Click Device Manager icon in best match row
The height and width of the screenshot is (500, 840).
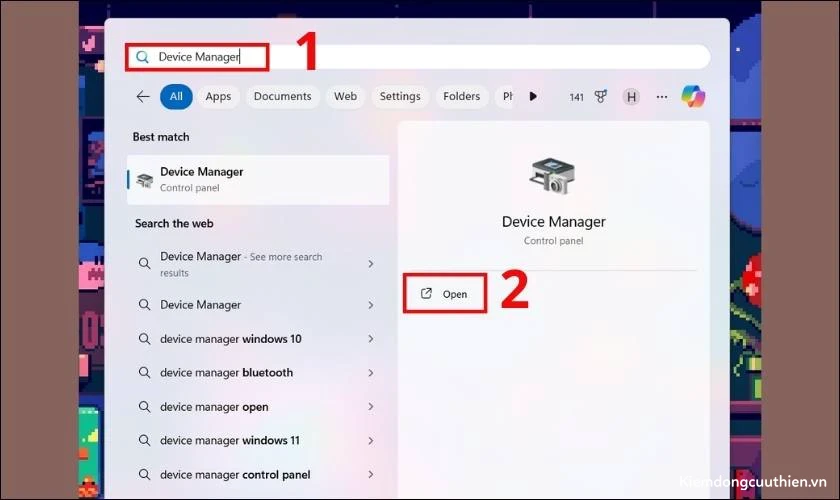145,180
